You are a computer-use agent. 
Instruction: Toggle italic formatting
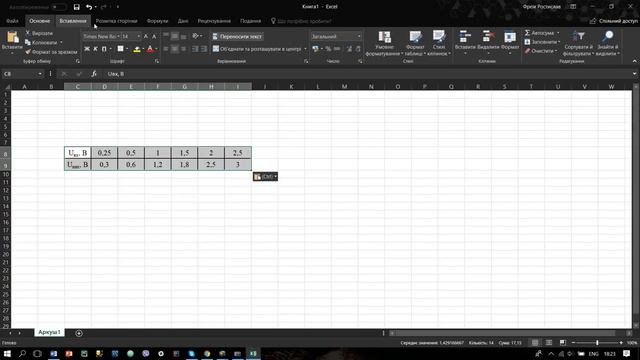click(96, 49)
